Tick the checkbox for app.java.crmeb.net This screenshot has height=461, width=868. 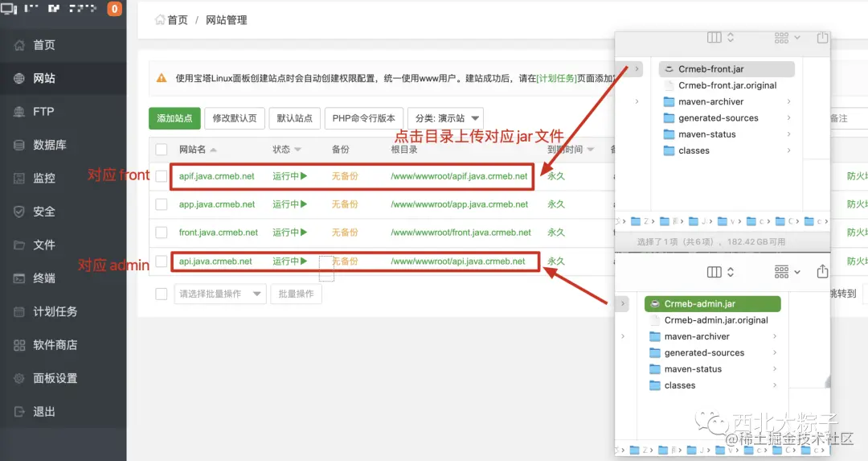coord(161,204)
